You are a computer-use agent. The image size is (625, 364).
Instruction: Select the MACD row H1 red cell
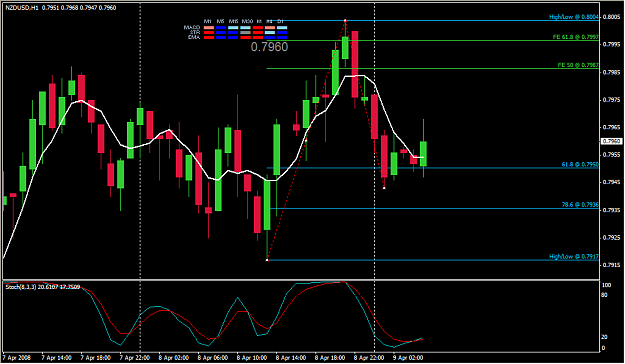coord(258,28)
